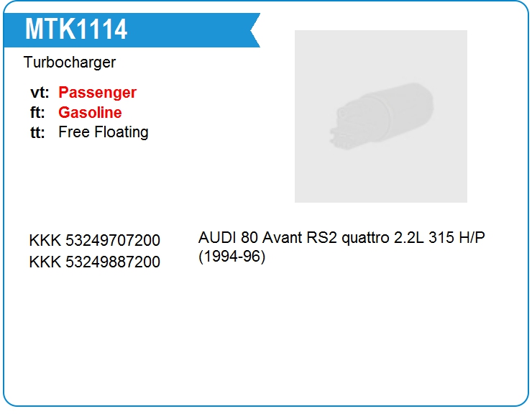Click the notched end of the blue banner
532x414 pixels.
(x=254, y=30)
